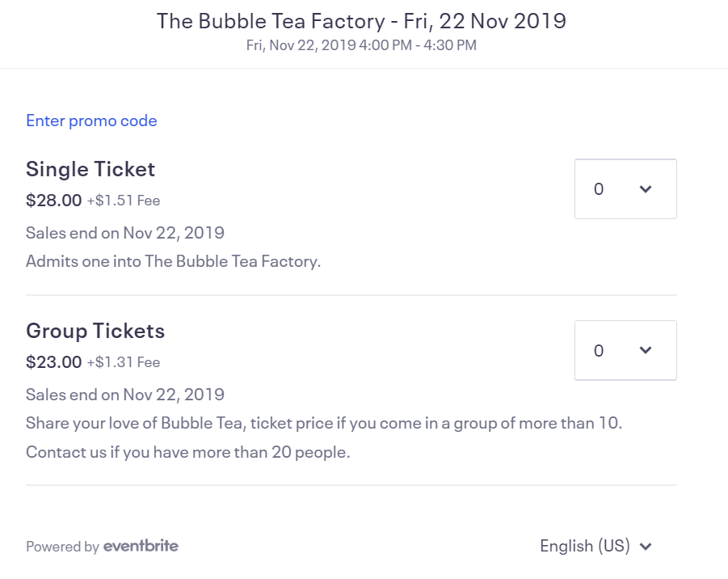This screenshot has width=728, height=579.
Task: Click the Enter promo code link
Action: click(91, 120)
